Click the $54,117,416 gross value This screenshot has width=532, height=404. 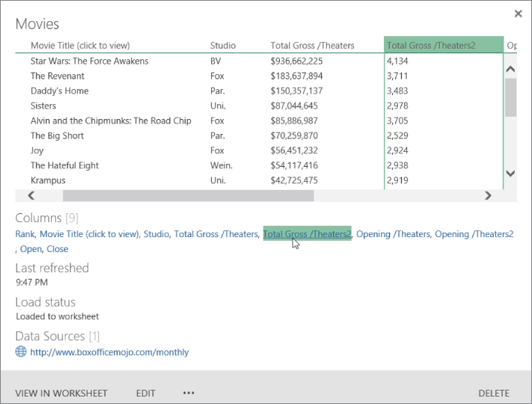(294, 165)
